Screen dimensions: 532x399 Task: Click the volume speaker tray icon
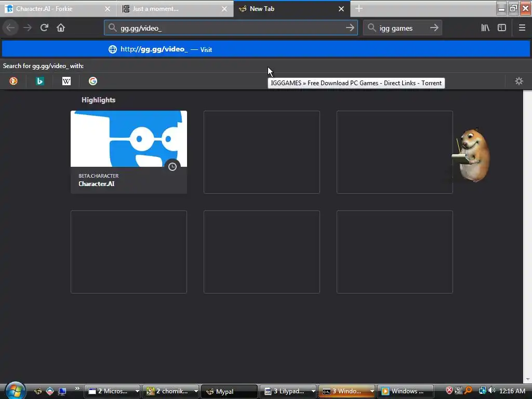pyautogui.click(x=491, y=391)
